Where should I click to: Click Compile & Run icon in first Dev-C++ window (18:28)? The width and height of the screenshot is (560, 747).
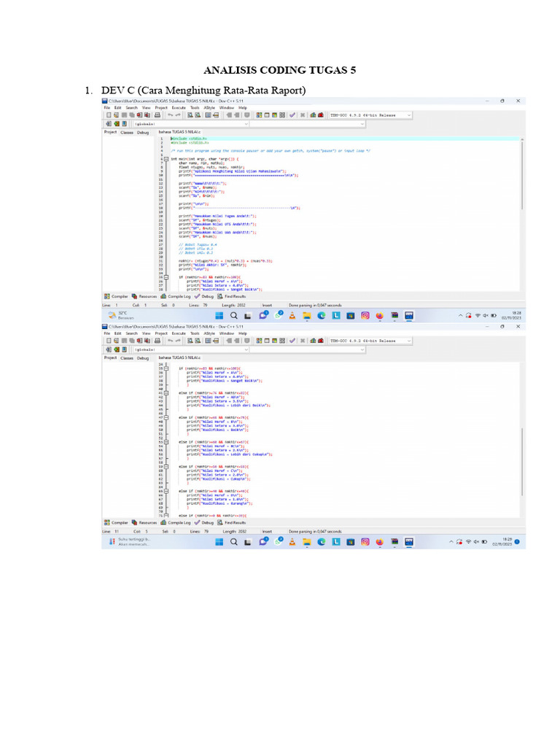tap(274, 115)
